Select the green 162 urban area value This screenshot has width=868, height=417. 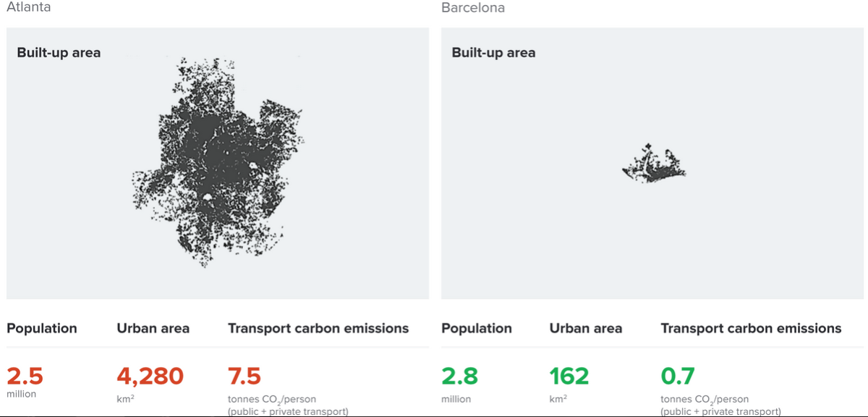(x=569, y=376)
